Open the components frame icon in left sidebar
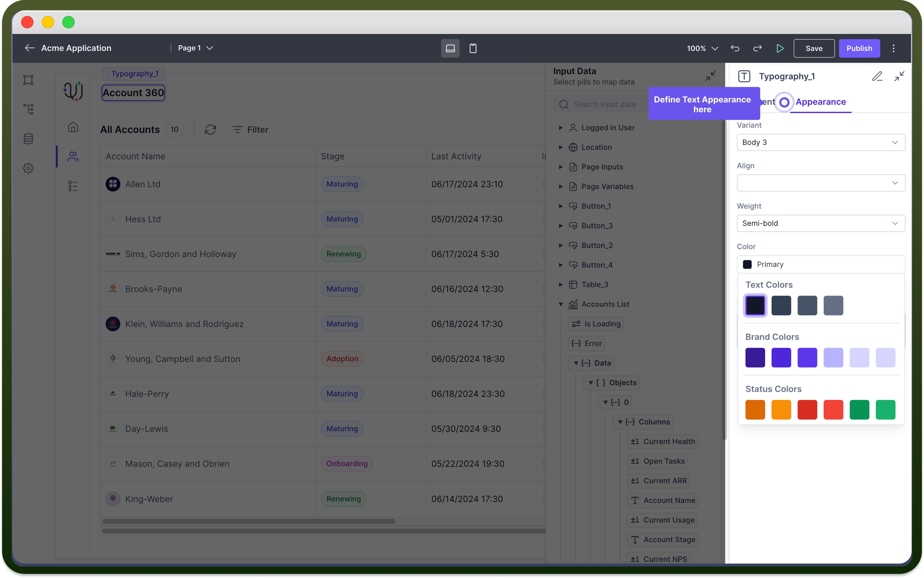 (28, 80)
